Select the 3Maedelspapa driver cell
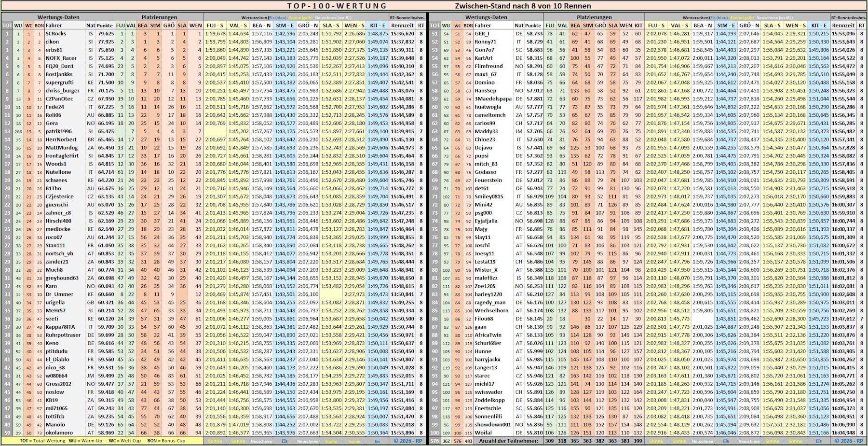This screenshot has height=446, width=868. [493, 99]
